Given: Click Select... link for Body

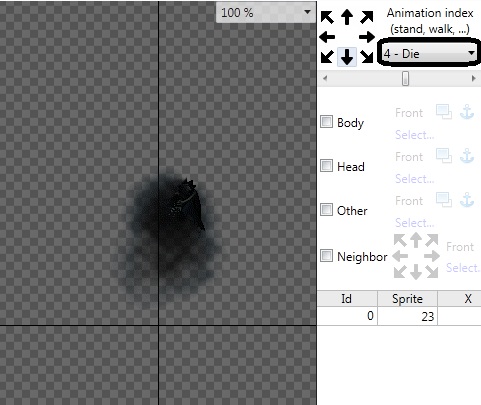Looking at the screenshot, I should pyautogui.click(x=414, y=135).
